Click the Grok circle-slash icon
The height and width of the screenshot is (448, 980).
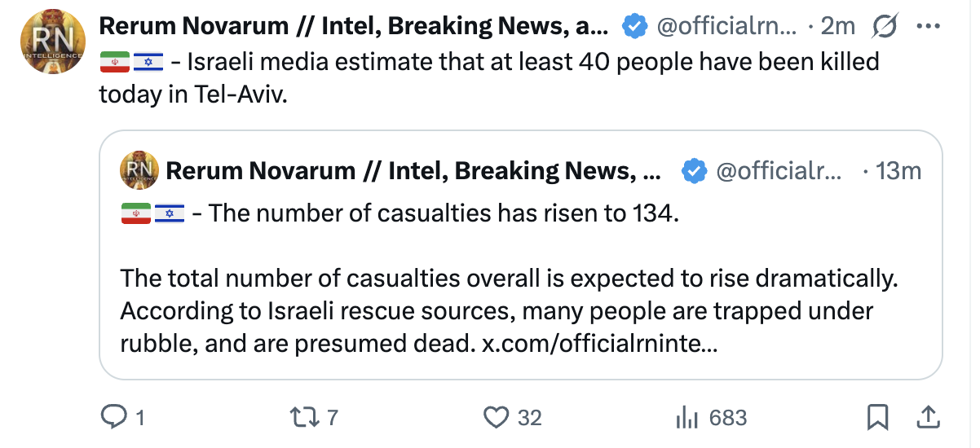click(x=884, y=27)
